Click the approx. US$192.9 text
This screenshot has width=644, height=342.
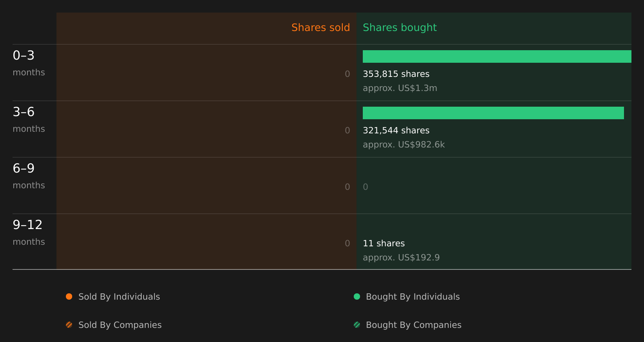click(x=401, y=258)
